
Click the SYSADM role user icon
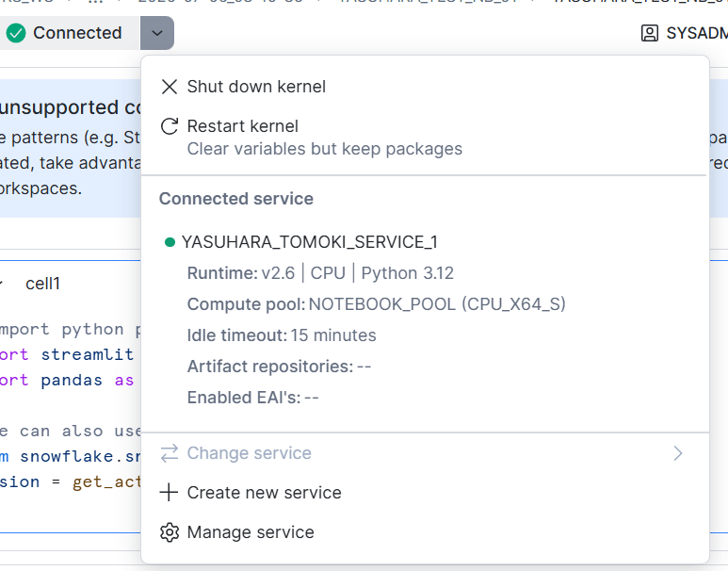[650, 34]
